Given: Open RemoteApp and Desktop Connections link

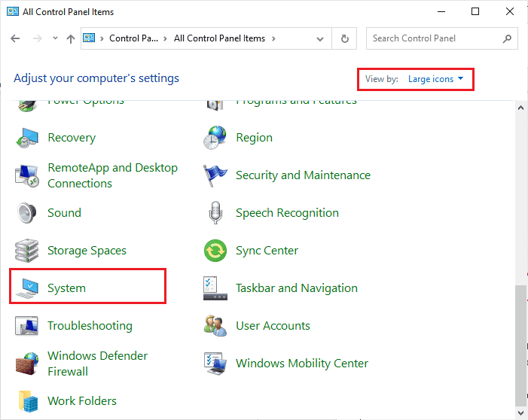Looking at the screenshot, I should (112, 175).
